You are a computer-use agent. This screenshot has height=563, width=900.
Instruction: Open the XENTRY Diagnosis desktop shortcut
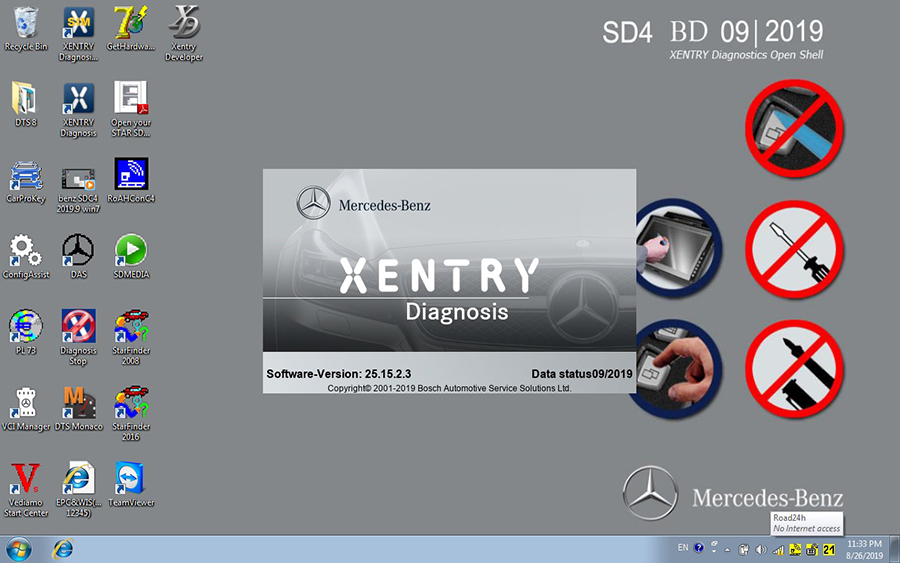click(x=78, y=100)
